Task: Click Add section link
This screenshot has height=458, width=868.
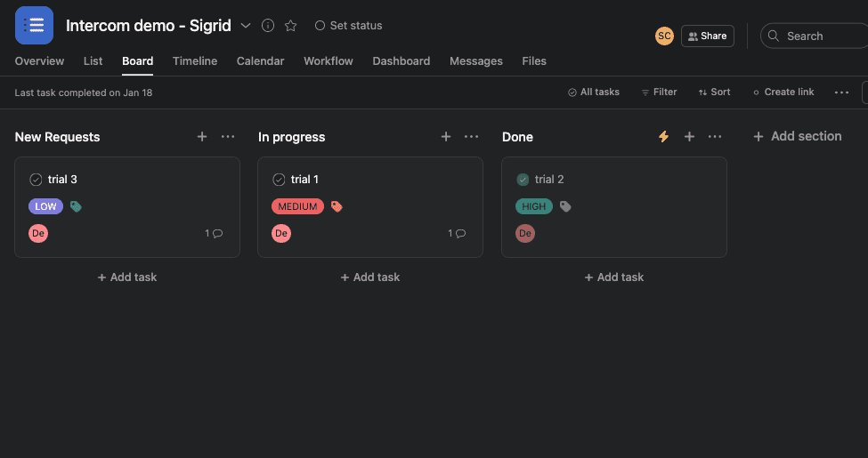Action: (798, 136)
